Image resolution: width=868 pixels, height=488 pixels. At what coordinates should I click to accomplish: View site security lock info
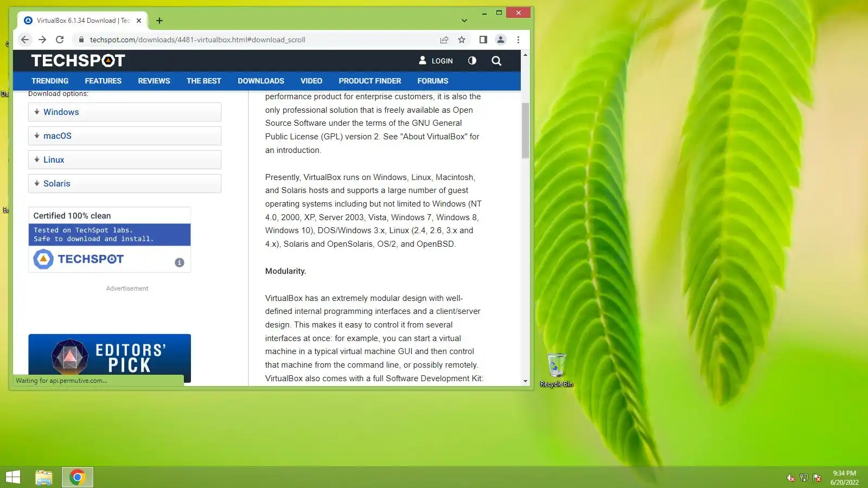[81, 40]
